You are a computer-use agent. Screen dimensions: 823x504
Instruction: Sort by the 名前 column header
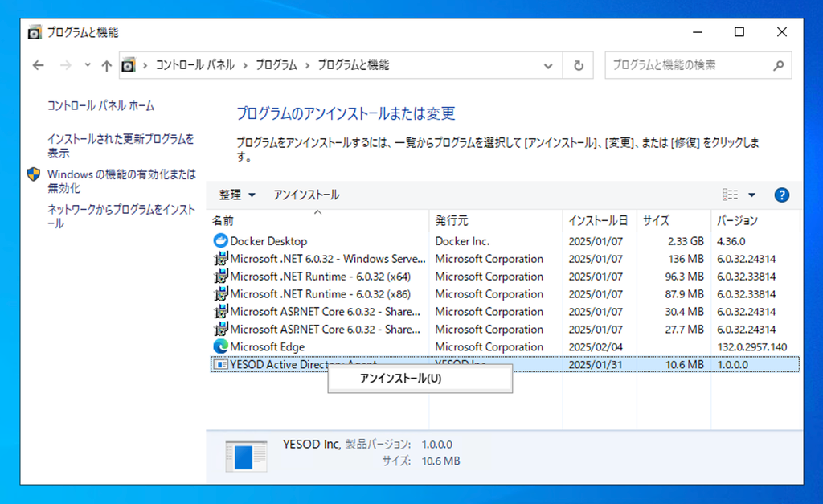pyautogui.click(x=319, y=220)
